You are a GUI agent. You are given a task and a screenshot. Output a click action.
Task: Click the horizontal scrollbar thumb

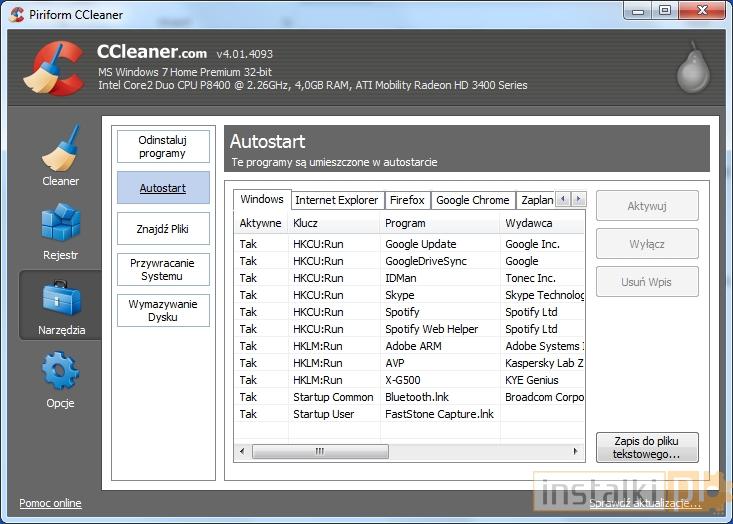(320, 451)
